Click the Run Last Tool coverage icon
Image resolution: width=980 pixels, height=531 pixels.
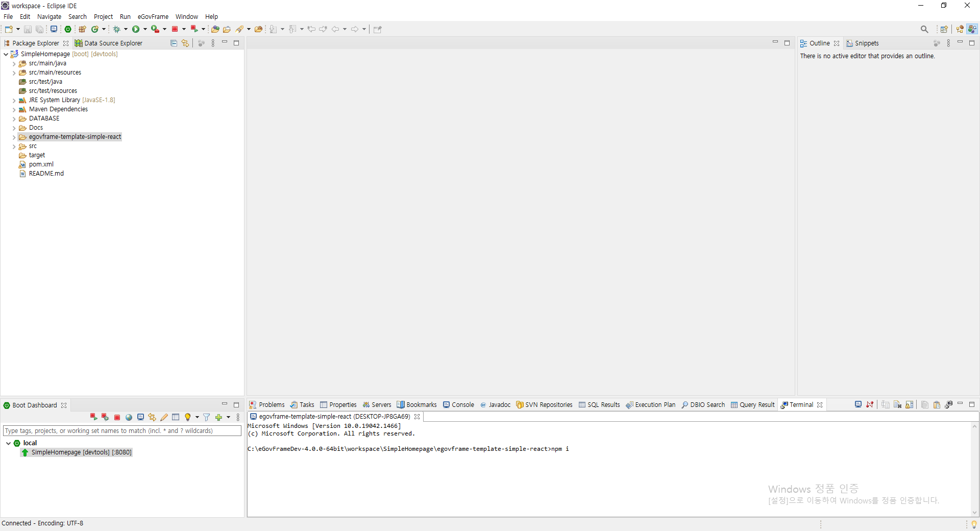tap(155, 29)
